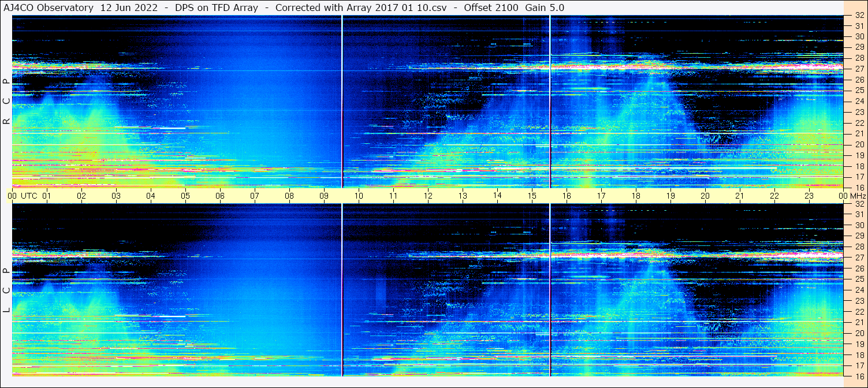Select the 14 hour tick on the time axis
Image resolution: width=868 pixels, height=388 pixels.
tap(497, 195)
